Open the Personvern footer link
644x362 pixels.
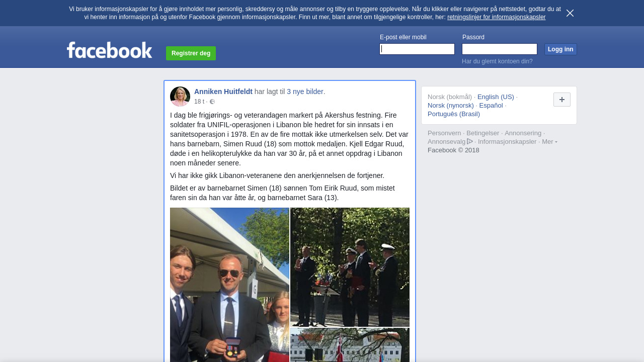444,133
